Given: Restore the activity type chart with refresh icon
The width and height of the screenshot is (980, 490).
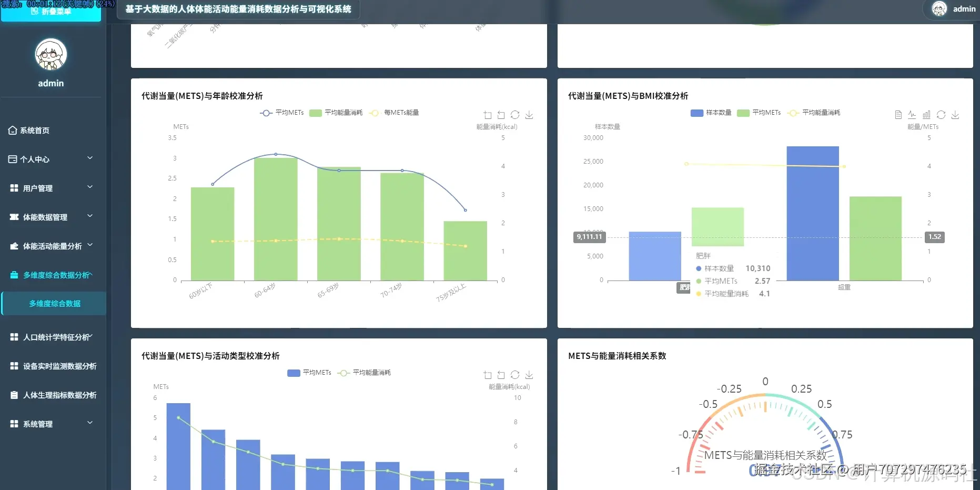Looking at the screenshot, I should pyautogui.click(x=515, y=375).
